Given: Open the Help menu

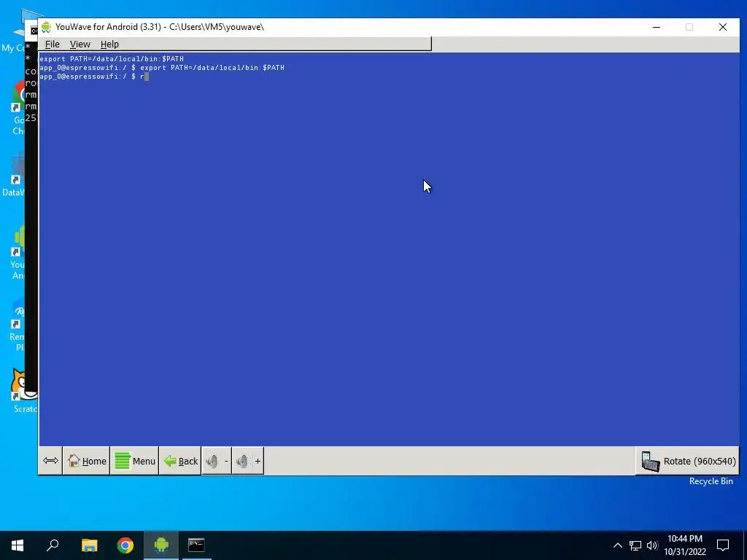Looking at the screenshot, I should [x=109, y=44].
